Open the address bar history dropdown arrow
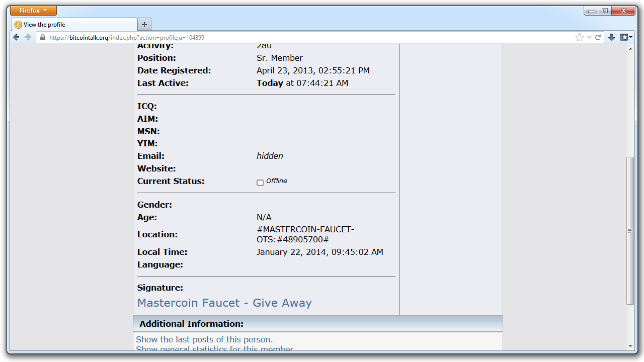This screenshot has width=644, height=362. pyautogui.click(x=589, y=38)
